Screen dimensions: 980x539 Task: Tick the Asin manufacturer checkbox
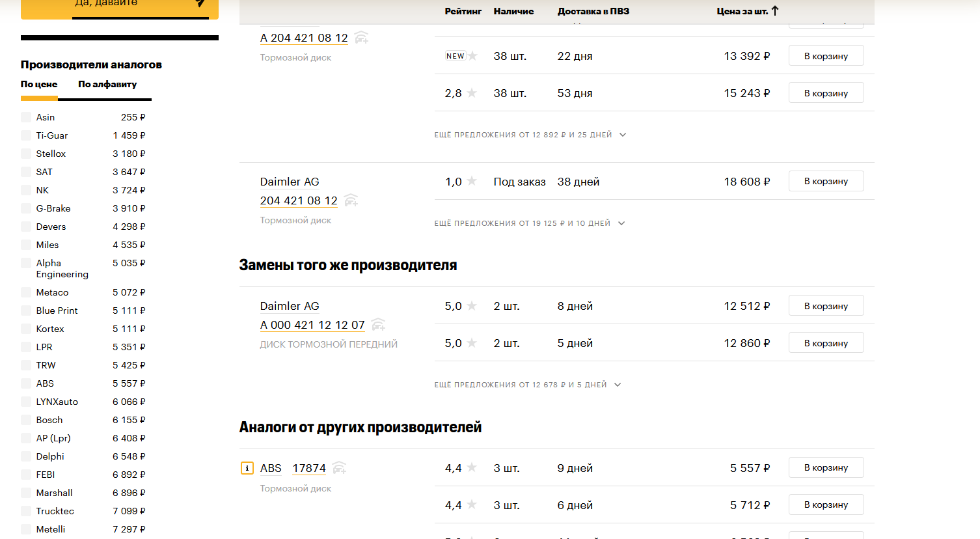pos(26,117)
